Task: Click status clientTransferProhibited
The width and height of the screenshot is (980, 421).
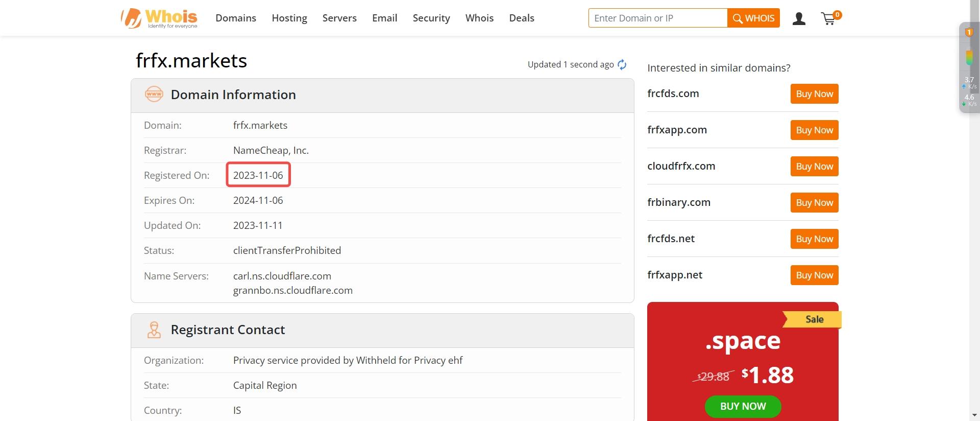Action: pyautogui.click(x=287, y=250)
